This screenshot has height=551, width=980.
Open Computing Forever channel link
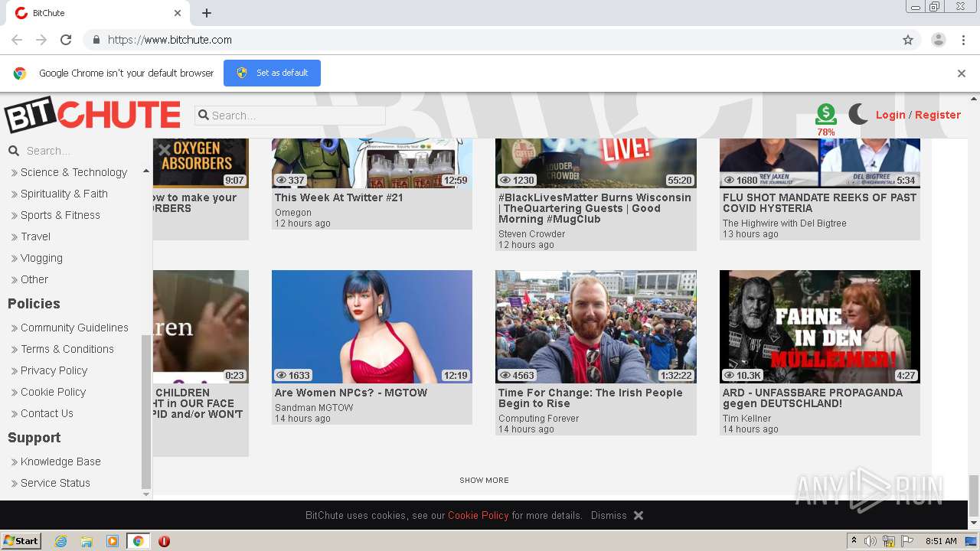tap(539, 419)
